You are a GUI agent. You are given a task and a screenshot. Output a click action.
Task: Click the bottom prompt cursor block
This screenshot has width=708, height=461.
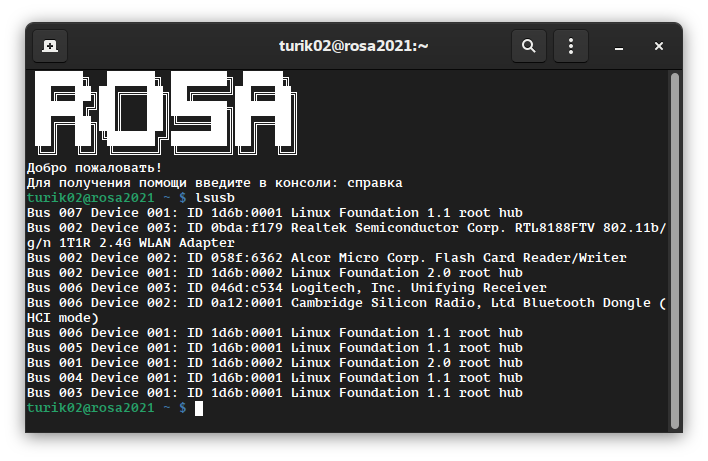pos(199,408)
